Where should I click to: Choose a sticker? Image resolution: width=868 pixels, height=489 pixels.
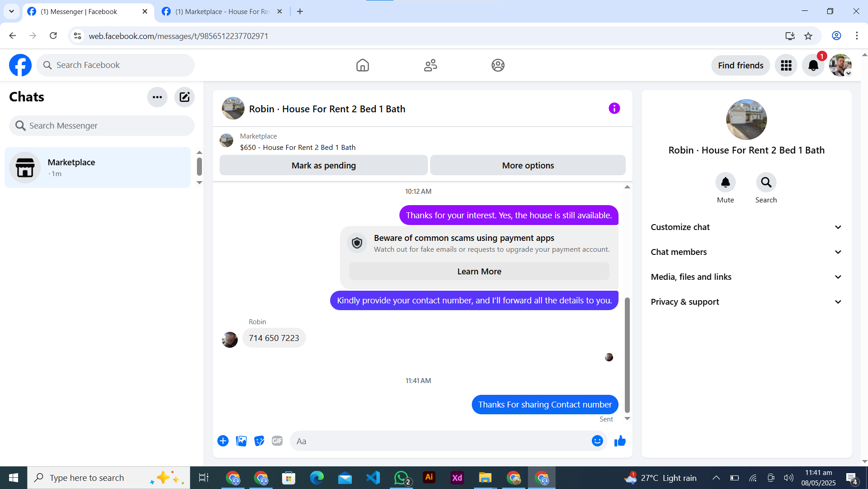pos(259,441)
